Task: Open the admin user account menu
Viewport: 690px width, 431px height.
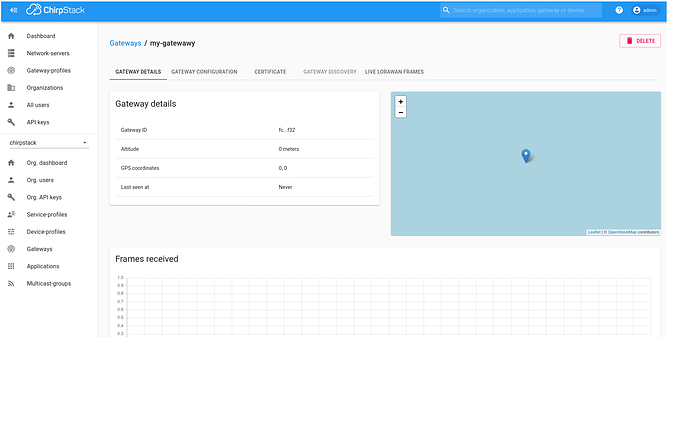Action: 645,10
